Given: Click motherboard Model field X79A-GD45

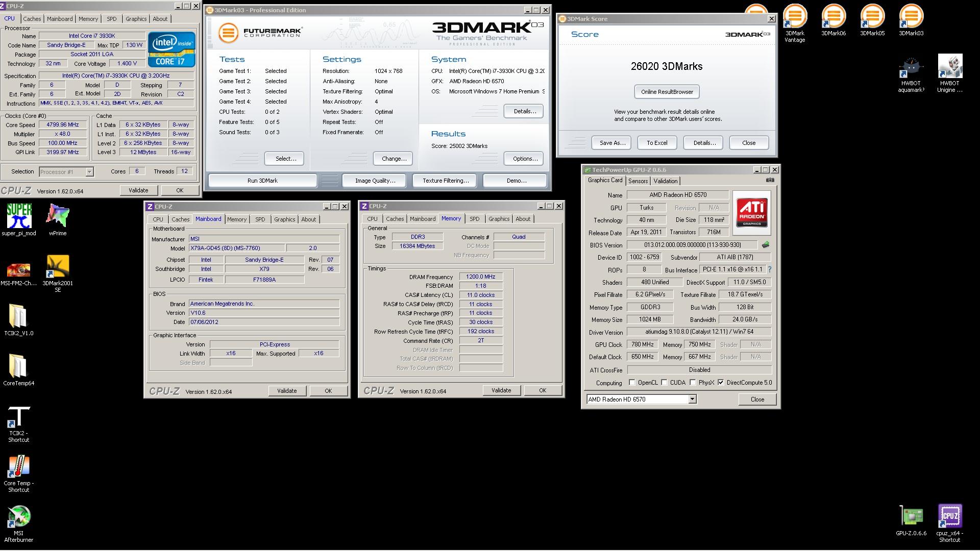Looking at the screenshot, I should tap(236, 248).
